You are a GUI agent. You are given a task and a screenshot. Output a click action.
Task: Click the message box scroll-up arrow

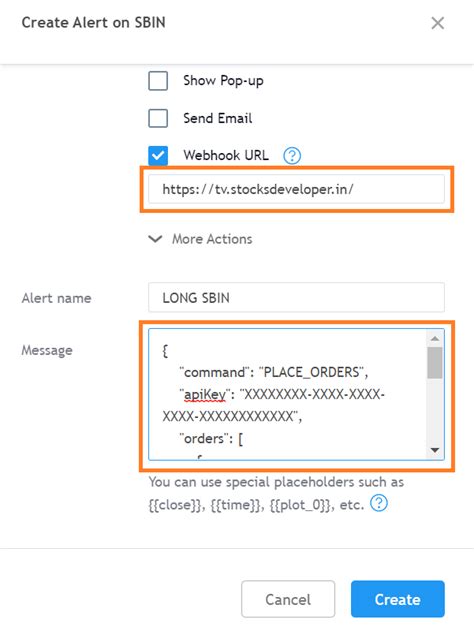[435, 339]
